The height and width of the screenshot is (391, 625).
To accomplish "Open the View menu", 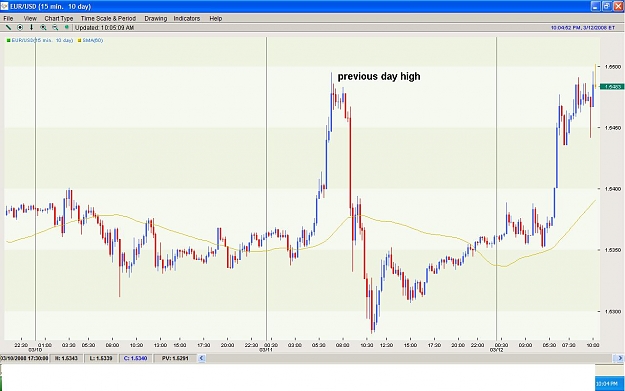I will [x=30, y=18].
